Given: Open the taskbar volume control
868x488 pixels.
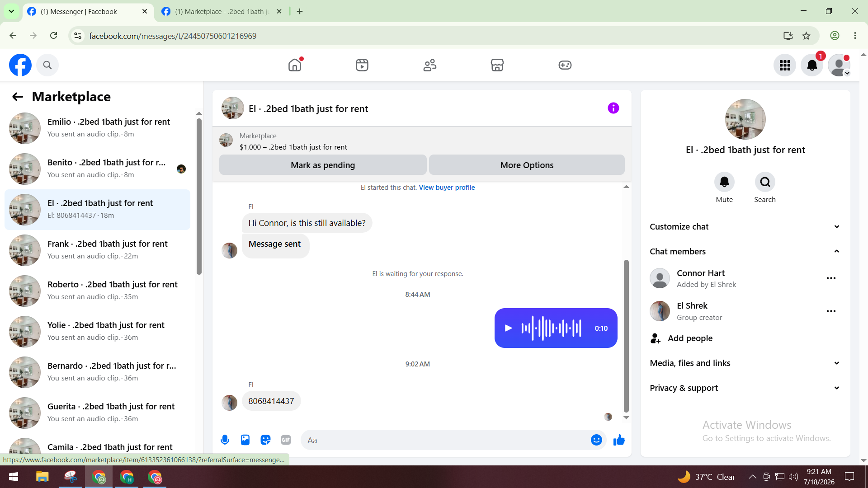Looking at the screenshot, I should pos(793,477).
